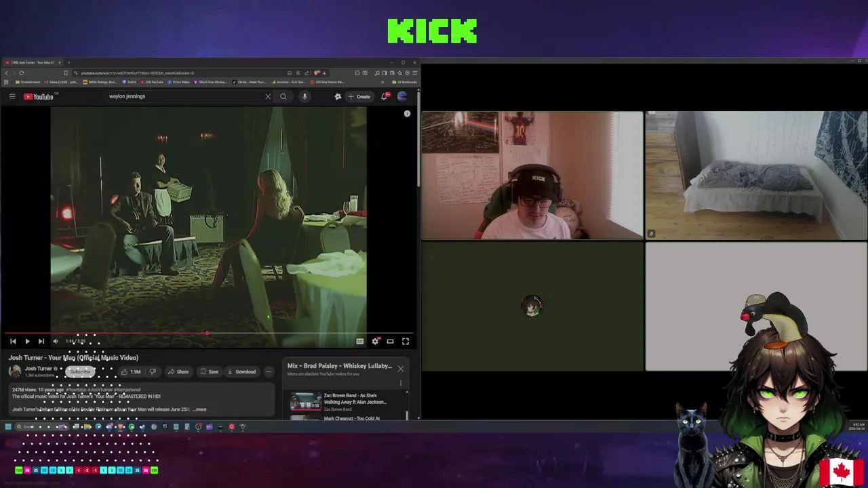This screenshot has width=868, height=488.
Task: Subscribe to Josh Turner channel
Action: tap(80, 371)
